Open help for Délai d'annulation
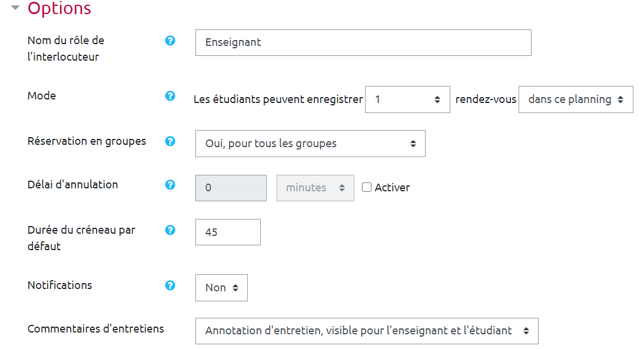The width and height of the screenshot is (644, 349). click(170, 185)
